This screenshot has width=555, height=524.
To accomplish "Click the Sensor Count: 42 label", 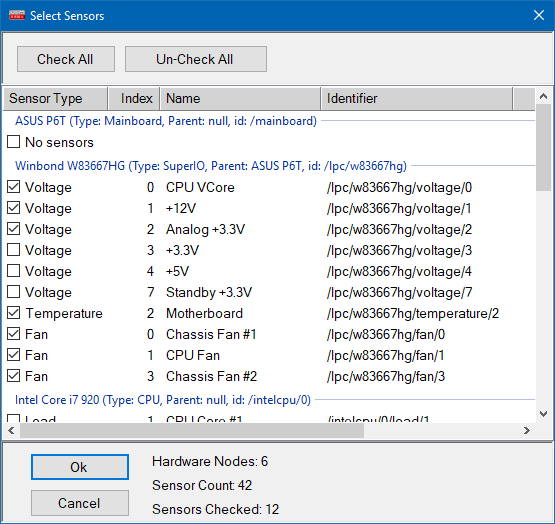I will [x=202, y=485].
